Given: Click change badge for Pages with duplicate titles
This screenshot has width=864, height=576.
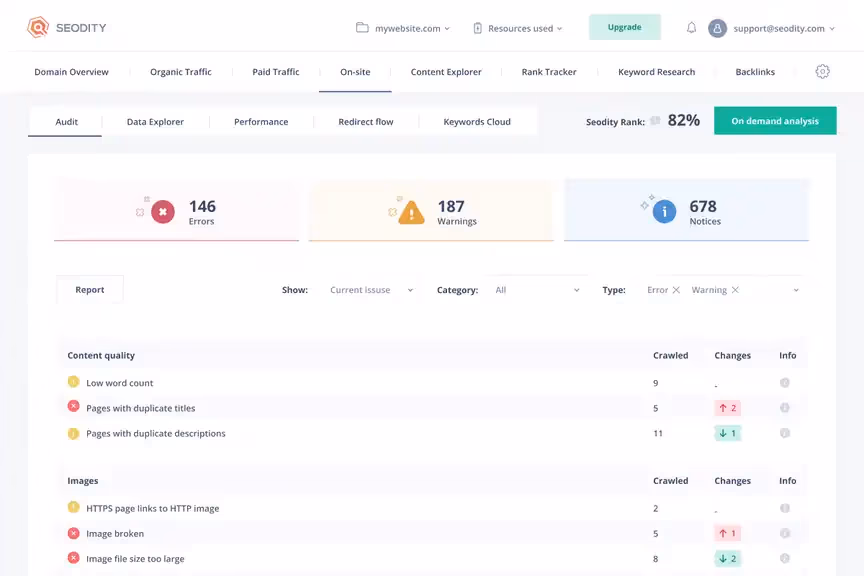Looking at the screenshot, I should 727,408.
